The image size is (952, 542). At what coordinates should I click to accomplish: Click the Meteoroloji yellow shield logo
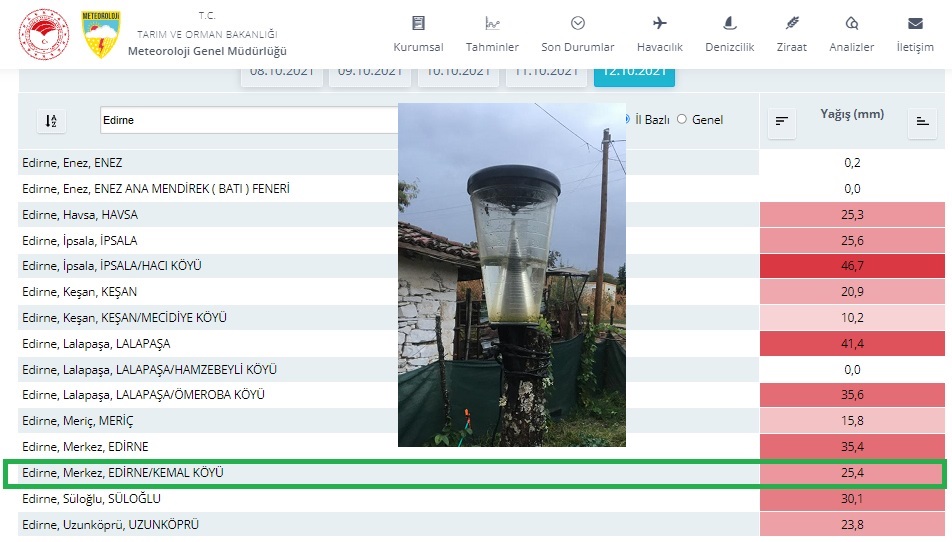[100, 34]
